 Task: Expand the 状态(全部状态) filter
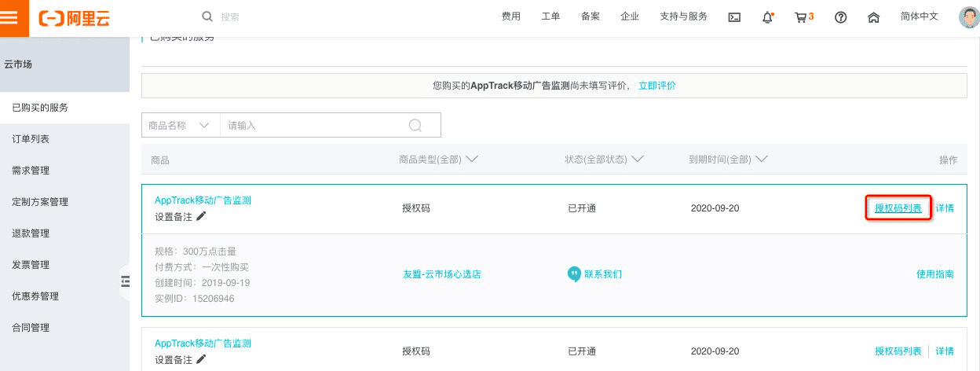pos(605,160)
